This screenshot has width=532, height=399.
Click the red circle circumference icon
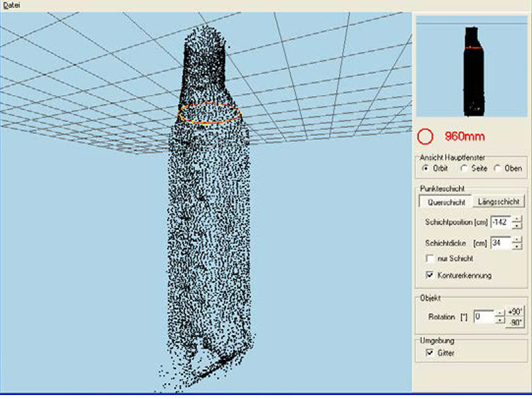coord(425,136)
